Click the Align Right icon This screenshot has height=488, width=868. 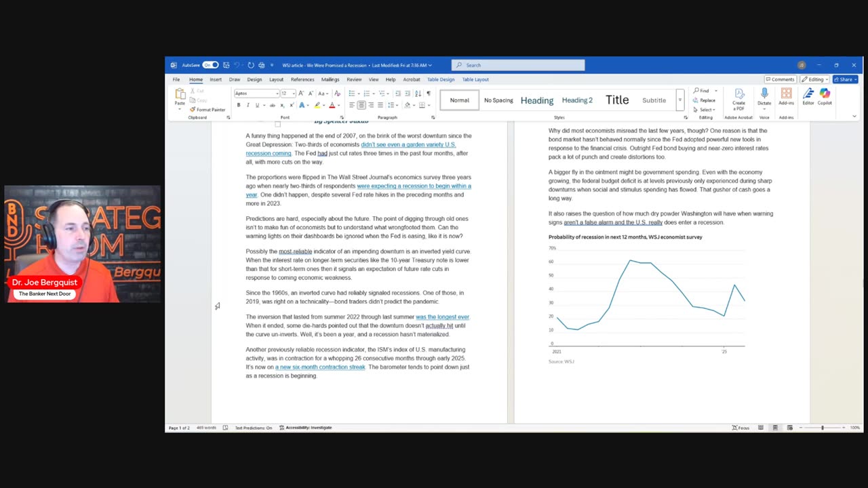[371, 105]
